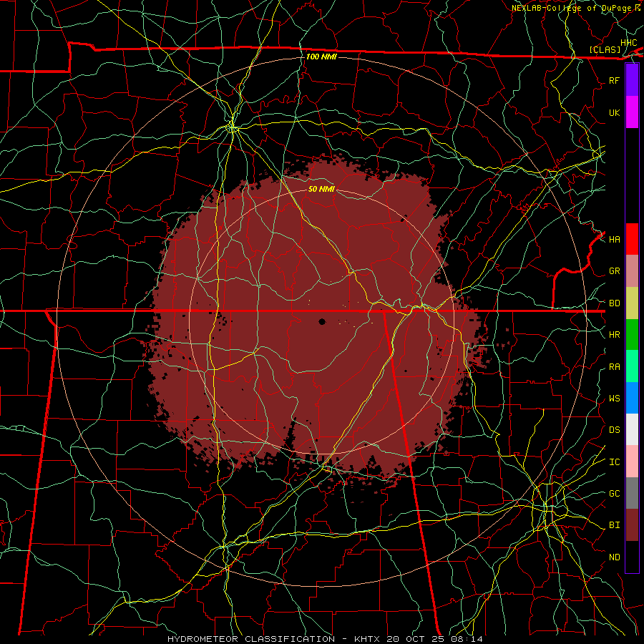
Task: Click the RF legend label
Action: pos(615,80)
